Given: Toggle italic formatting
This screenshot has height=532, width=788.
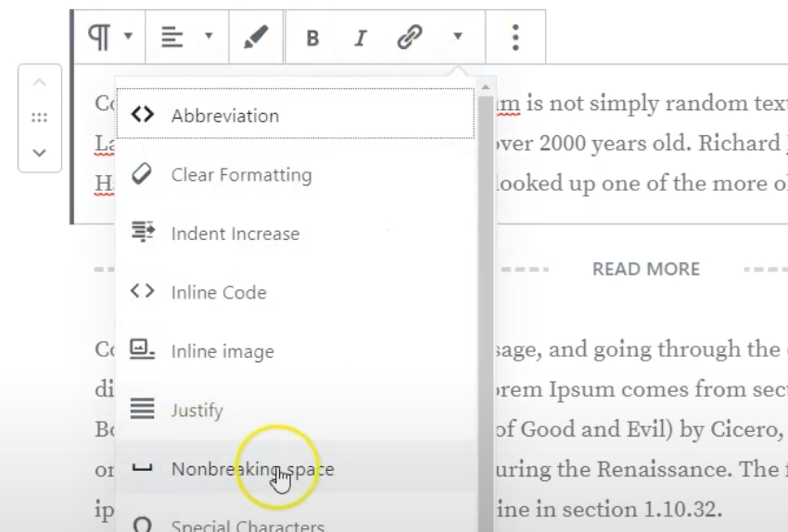Looking at the screenshot, I should click(x=361, y=38).
